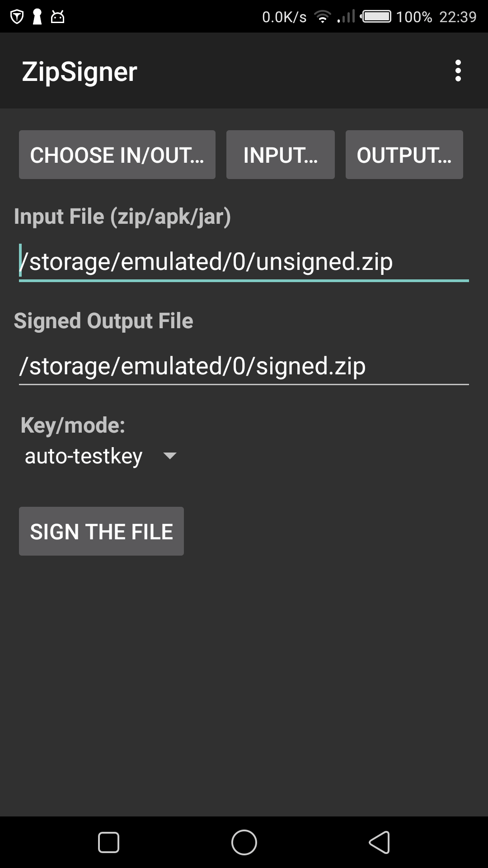Viewport: 488px width, 868px height.
Task: Tap the shield icon in status bar
Action: (x=17, y=17)
